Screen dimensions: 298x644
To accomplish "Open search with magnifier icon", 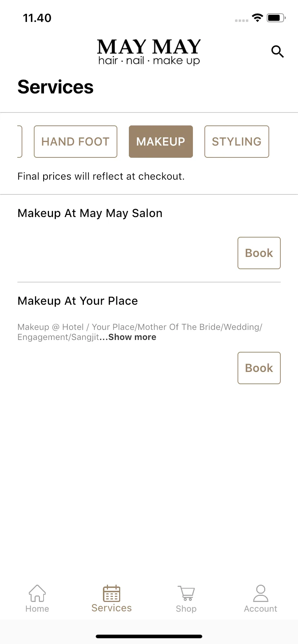I will [277, 52].
